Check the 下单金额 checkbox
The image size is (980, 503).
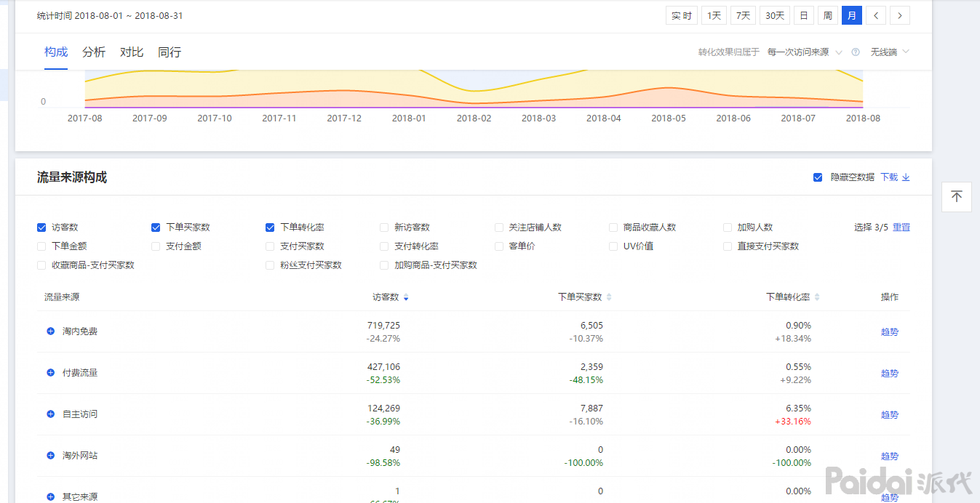click(x=41, y=246)
